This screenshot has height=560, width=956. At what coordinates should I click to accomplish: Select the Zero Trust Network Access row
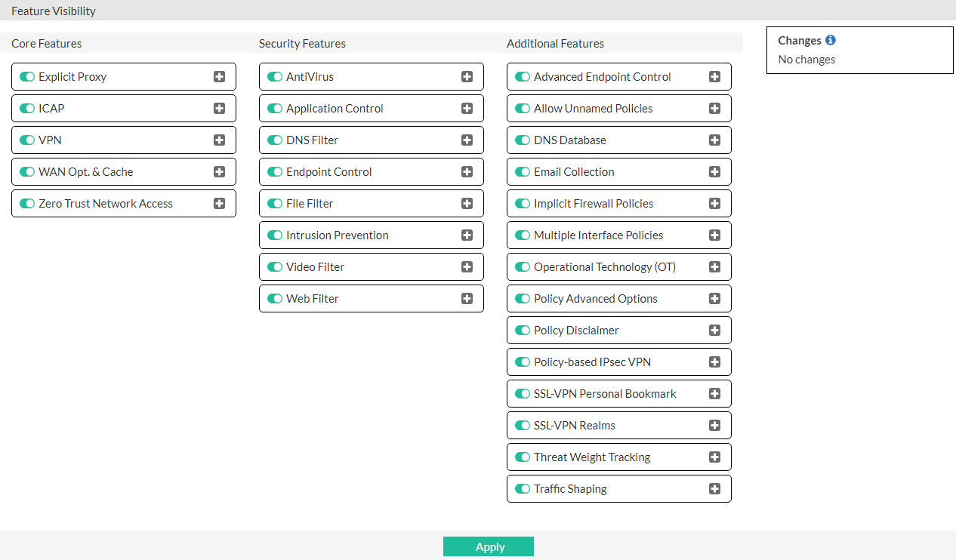[106, 204]
